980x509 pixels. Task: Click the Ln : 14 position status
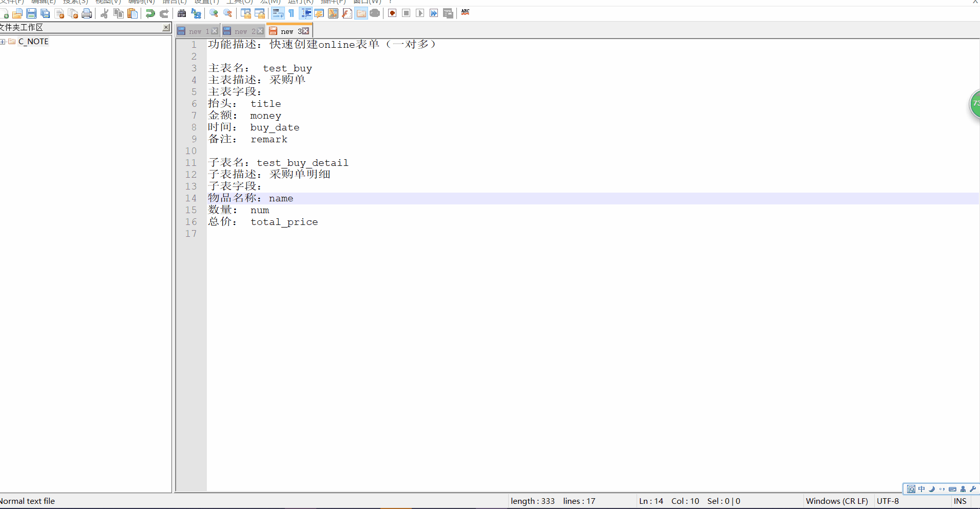(651, 501)
